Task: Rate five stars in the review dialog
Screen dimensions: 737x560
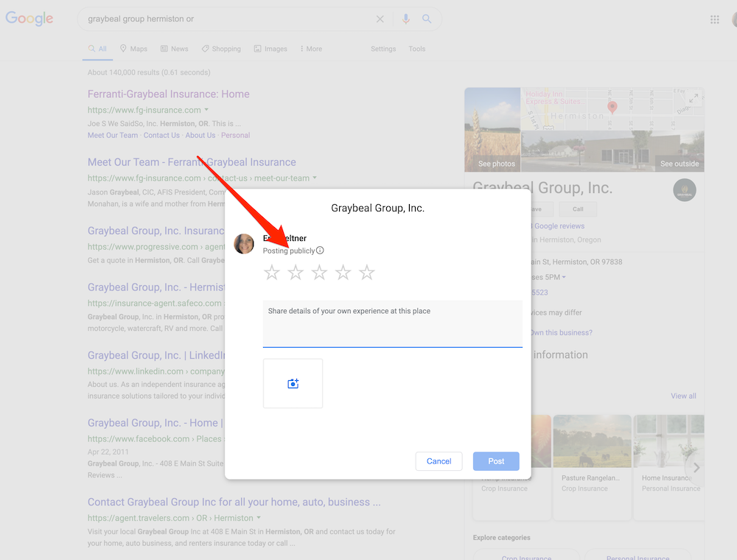Action: (366, 273)
